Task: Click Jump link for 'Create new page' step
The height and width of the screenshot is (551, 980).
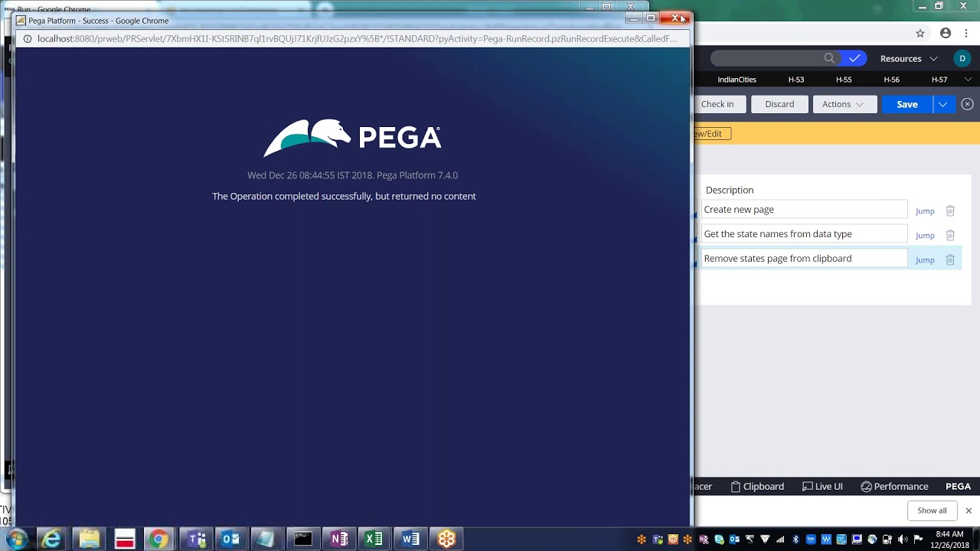Action: coord(925,211)
